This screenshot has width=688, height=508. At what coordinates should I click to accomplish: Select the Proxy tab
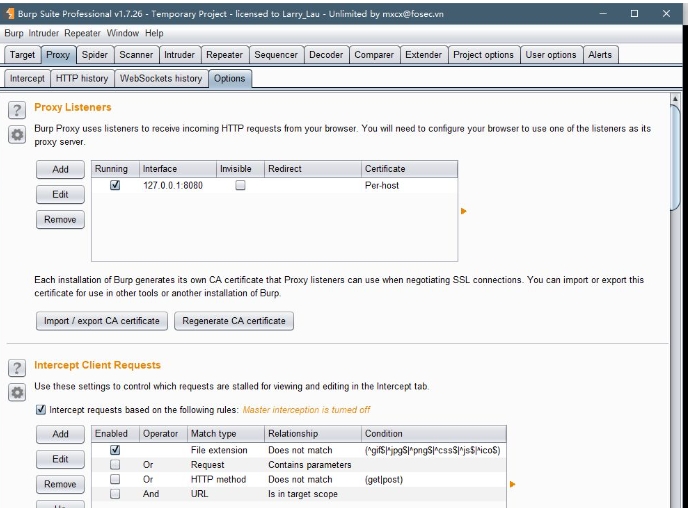pos(58,55)
